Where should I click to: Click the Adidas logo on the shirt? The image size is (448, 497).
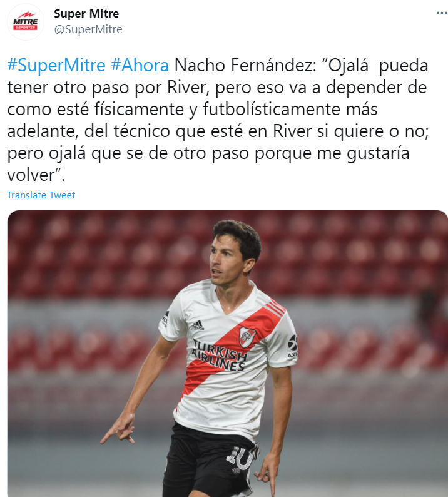point(198,325)
